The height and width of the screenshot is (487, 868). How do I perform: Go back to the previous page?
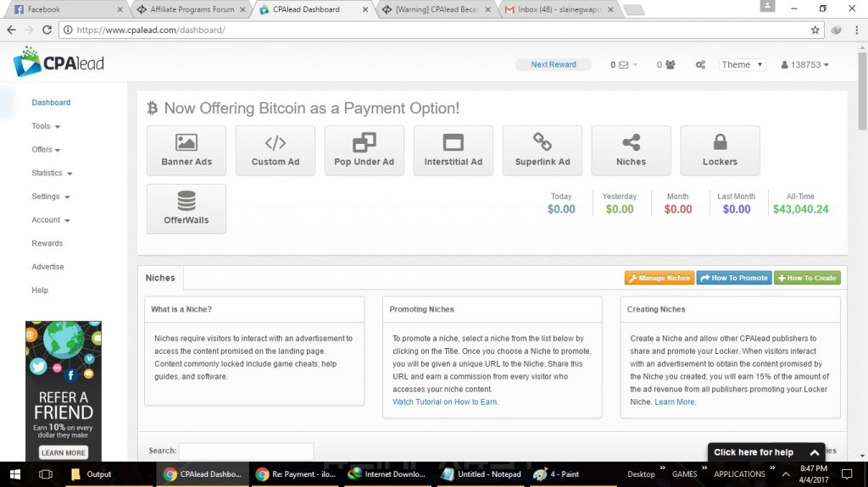pos(12,30)
